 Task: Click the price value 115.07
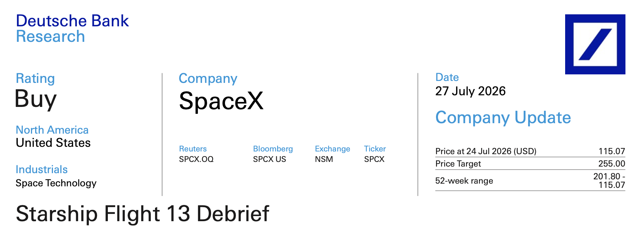pos(612,151)
